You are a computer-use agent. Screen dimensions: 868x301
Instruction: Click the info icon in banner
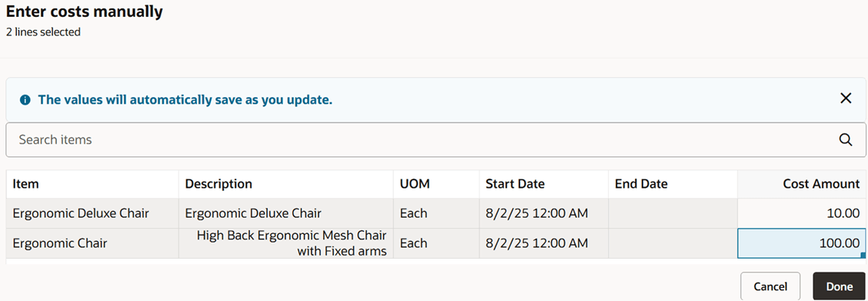[x=25, y=100]
